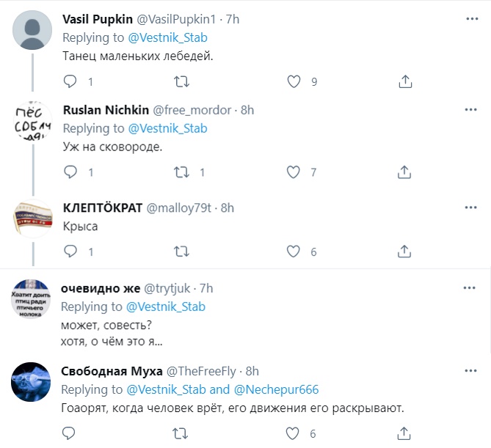Like Ruslan Nichkin's tweet
The height and width of the screenshot is (448, 491).
coord(294,172)
